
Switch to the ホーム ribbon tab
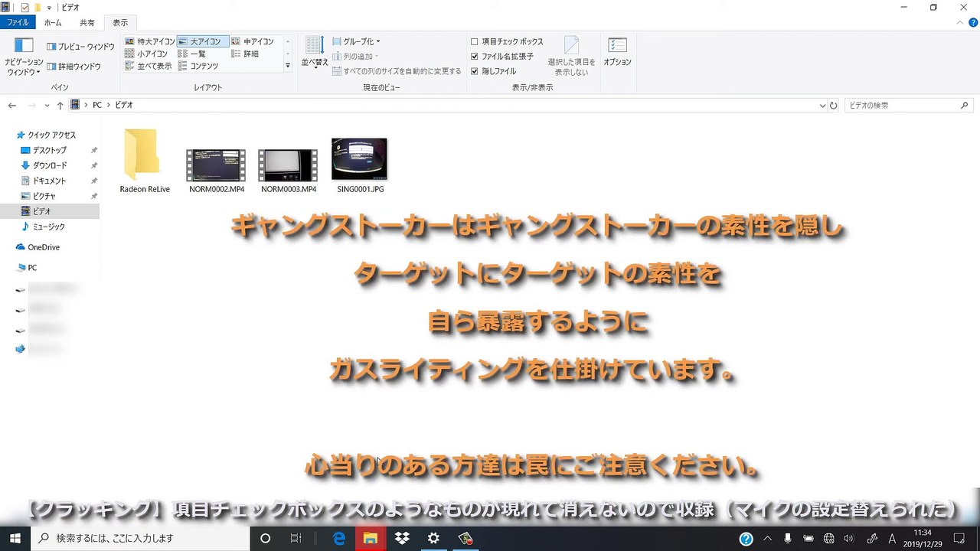point(53,23)
